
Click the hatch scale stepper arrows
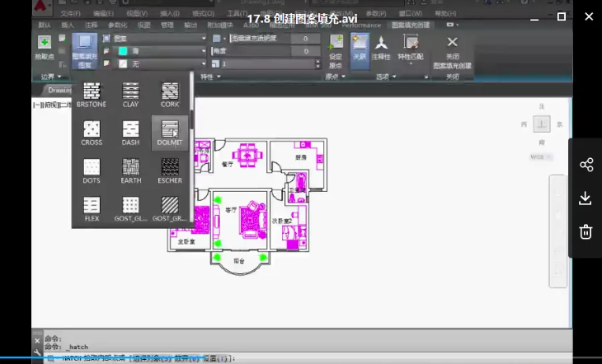(x=317, y=64)
